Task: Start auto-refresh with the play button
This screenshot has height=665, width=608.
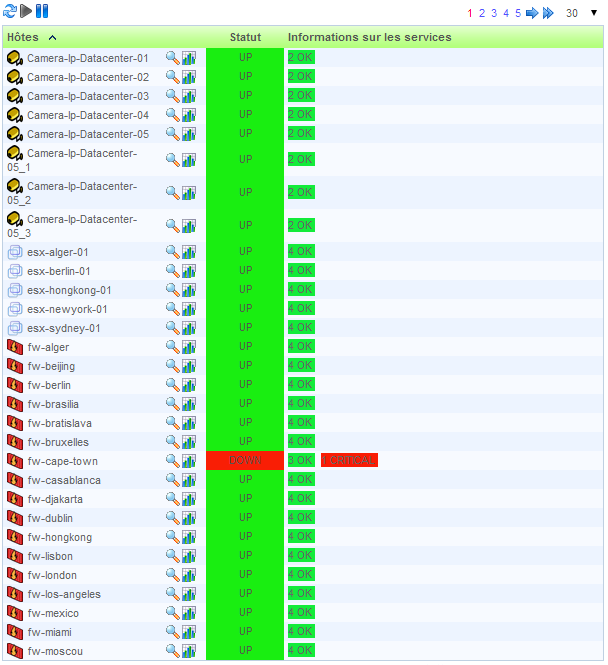Action: coord(26,11)
